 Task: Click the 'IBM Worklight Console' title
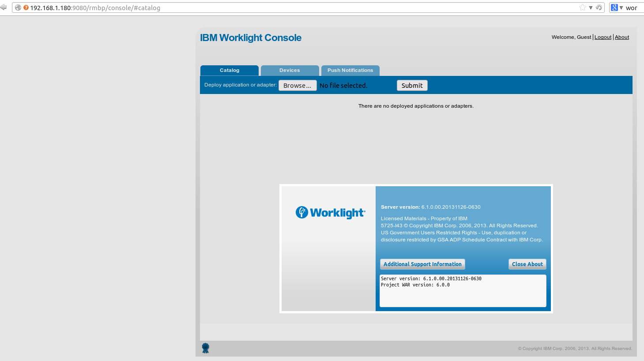coord(251,38)
